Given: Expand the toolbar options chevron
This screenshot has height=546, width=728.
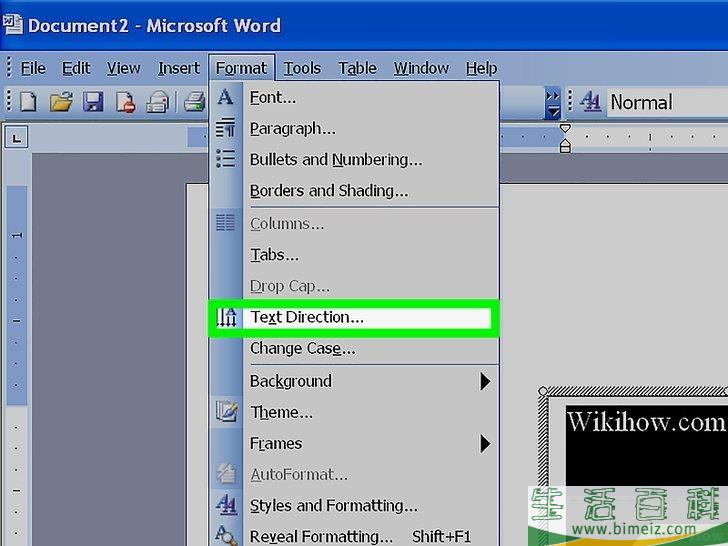Looking at the screenshot, I should 552,103.
